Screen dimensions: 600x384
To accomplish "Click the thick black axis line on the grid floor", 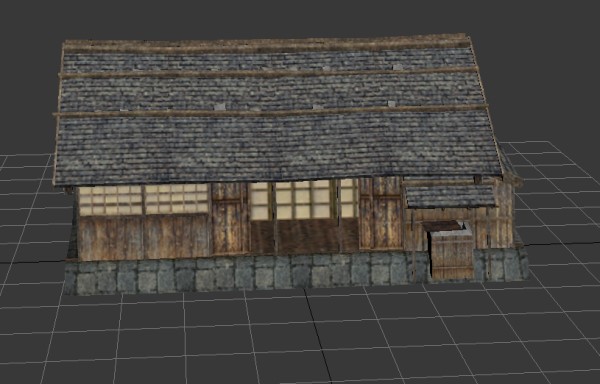I will pyautogui.click(x=317, y=337).
